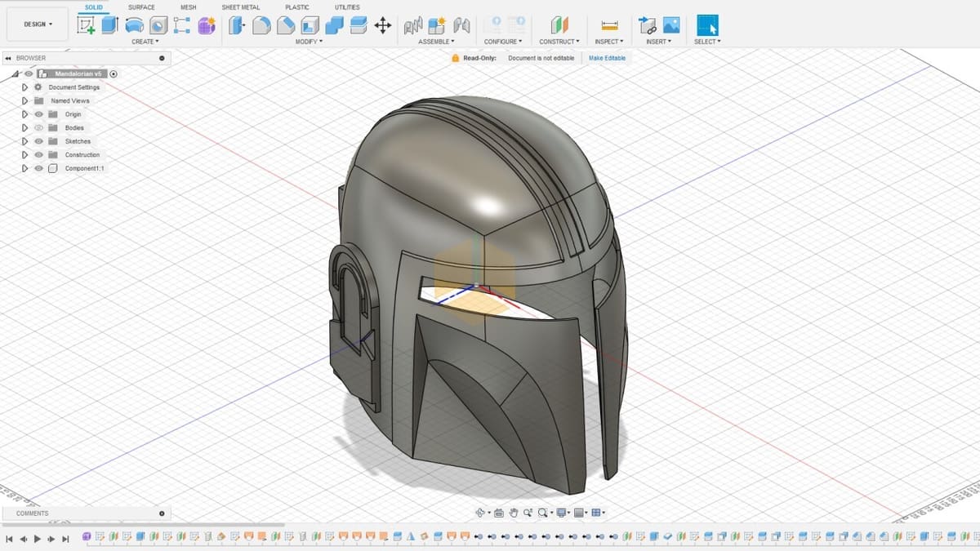Toggle visibility of the Origin folder
Screen dimensions: 980x551
(x=38, y=114)
